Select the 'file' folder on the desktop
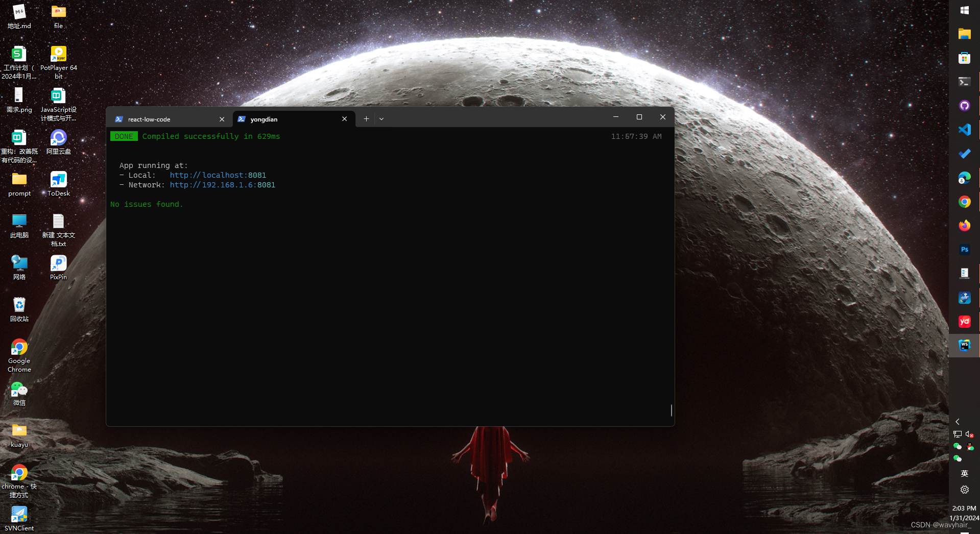980x534 pixels. (x=59, y=16)
